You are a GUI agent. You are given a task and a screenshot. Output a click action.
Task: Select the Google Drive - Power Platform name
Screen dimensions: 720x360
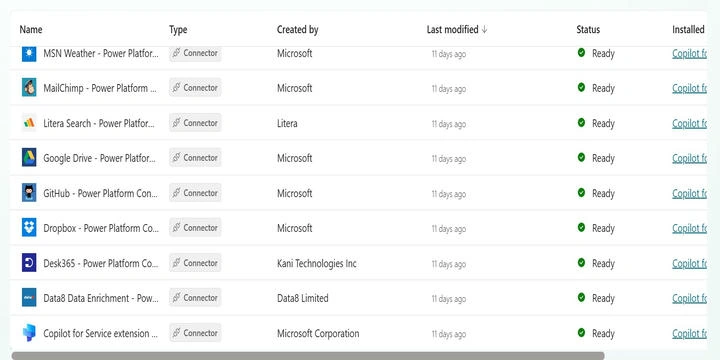click(x=100, y=158)
